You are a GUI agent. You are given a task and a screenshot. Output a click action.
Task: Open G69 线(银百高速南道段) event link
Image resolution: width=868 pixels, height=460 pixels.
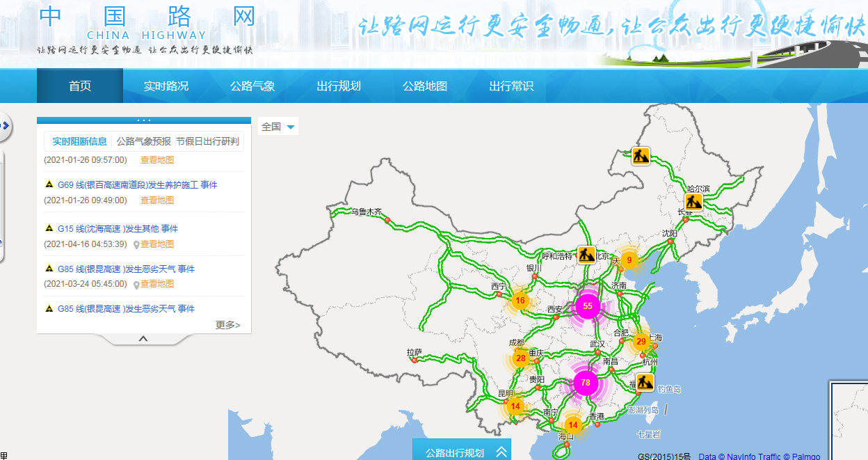point(138,185)
